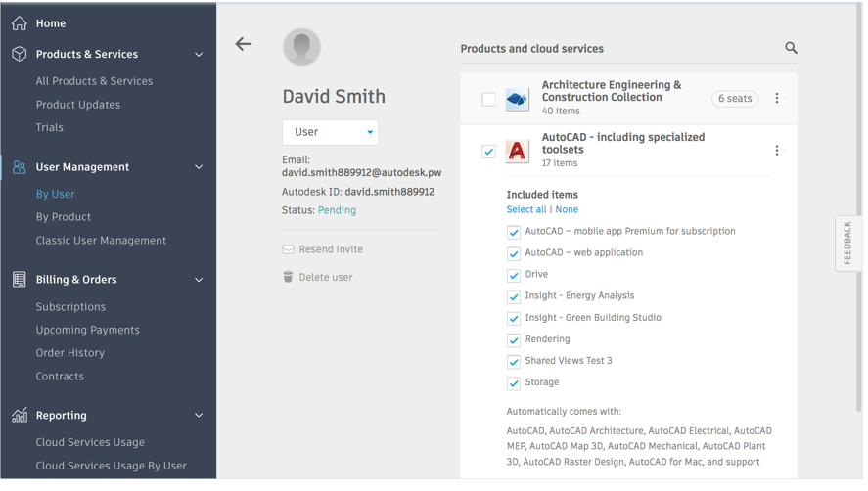Open the Feedback side tab
The height and width of the screenshot is (491, 868).
[x=848, y=243]
